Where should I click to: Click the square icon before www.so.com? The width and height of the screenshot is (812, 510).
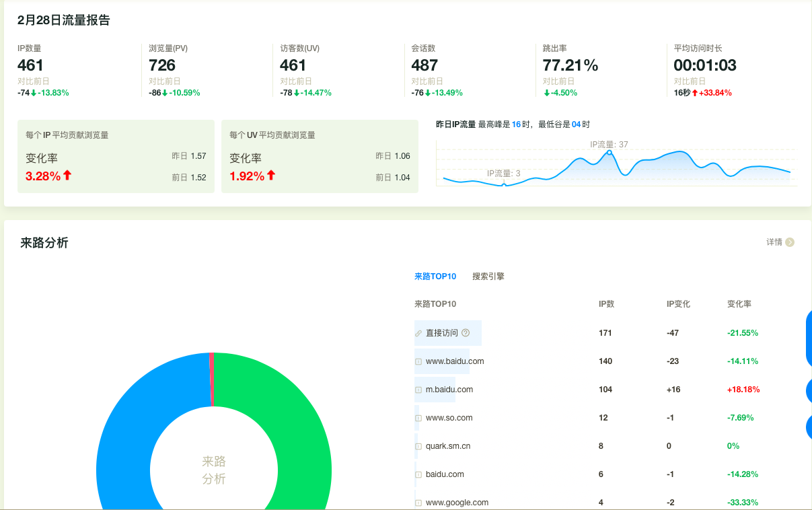[418, 418]
